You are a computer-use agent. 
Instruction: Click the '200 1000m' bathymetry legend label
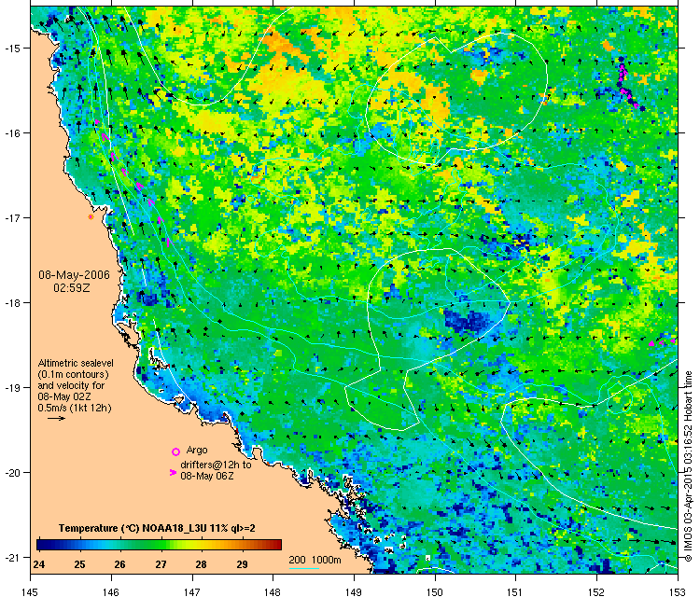tap(315, 560)
